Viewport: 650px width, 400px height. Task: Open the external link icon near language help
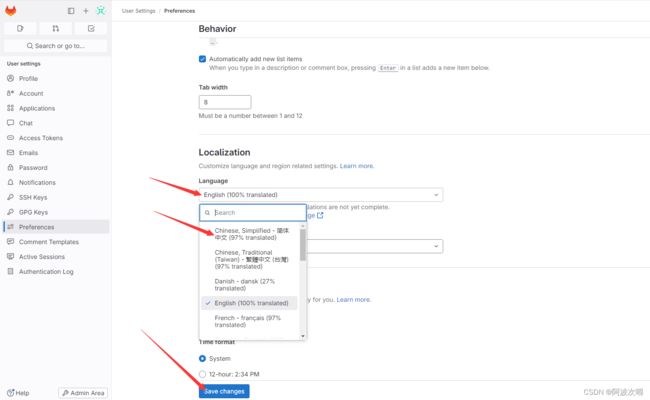tap(320, 215)
